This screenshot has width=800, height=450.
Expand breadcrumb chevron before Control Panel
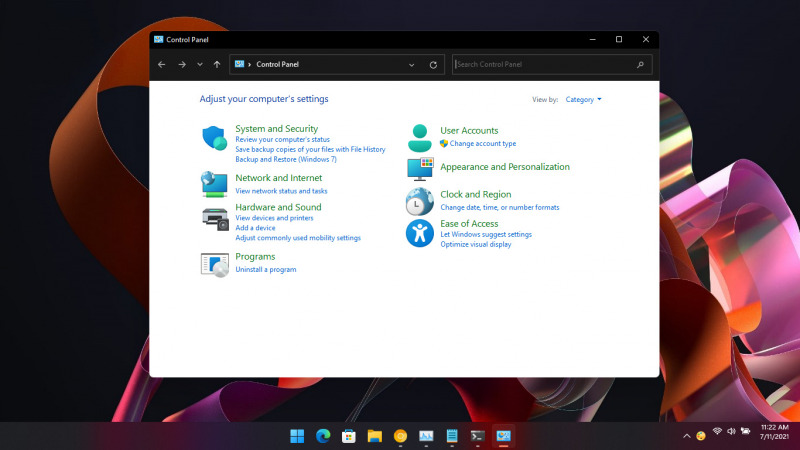(x=249, y=64)
